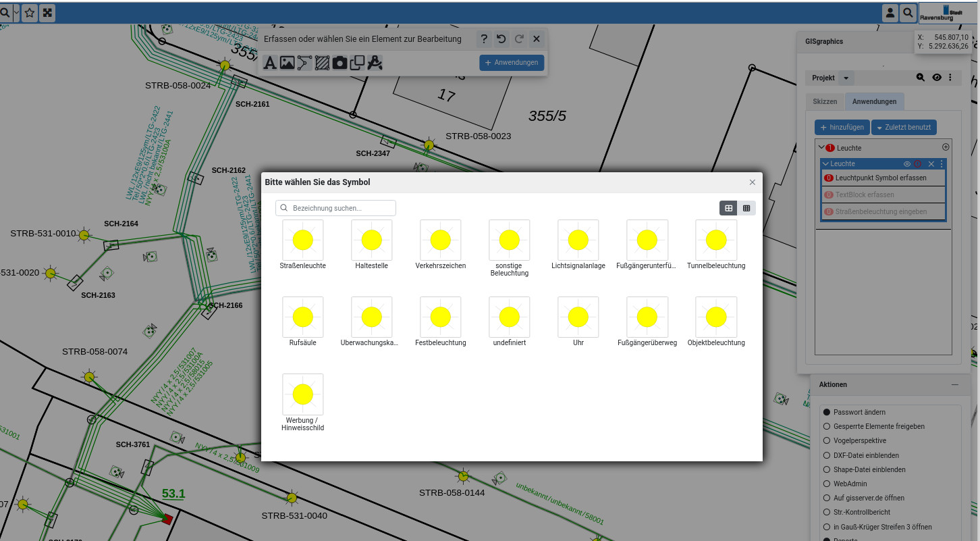Open the Anwendungen tab in GISgraphics
The width and height of the screenshot is (980, 541).
pos(874,101)
